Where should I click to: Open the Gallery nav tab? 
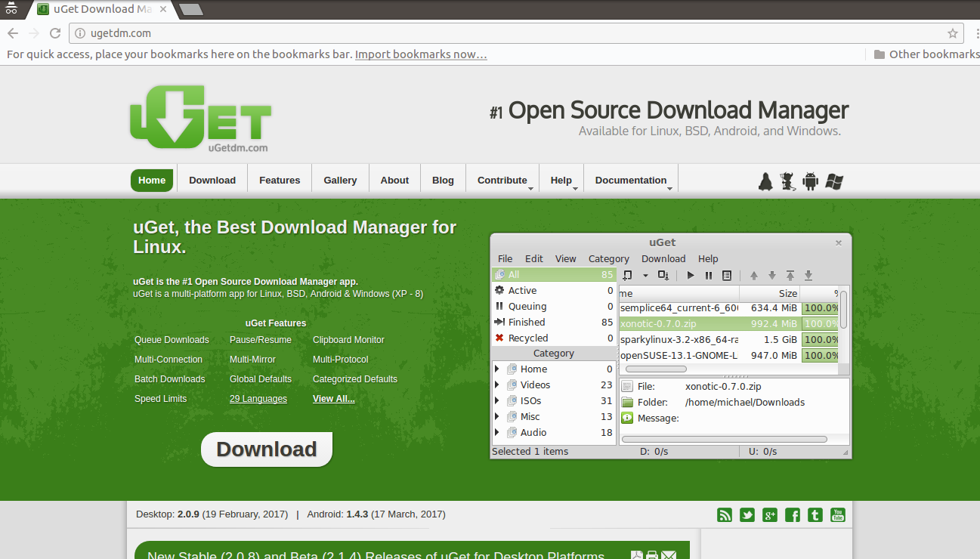point(340,181)
